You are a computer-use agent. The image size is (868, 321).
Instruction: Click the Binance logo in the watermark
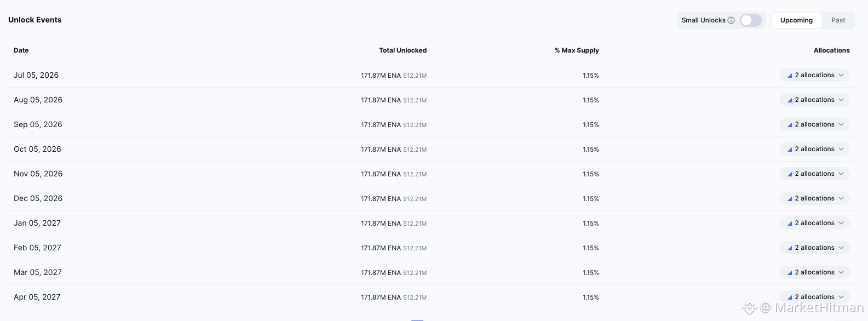[x=749, y=308]
